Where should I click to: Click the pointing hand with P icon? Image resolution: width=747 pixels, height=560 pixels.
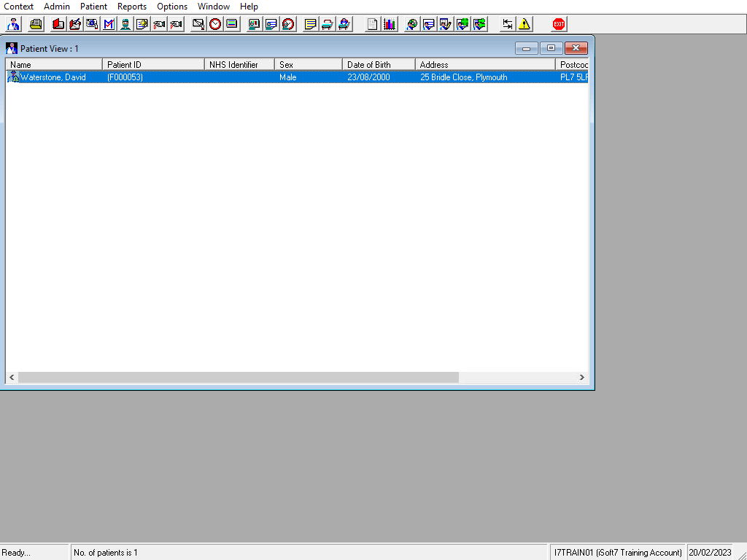[176, 24]
